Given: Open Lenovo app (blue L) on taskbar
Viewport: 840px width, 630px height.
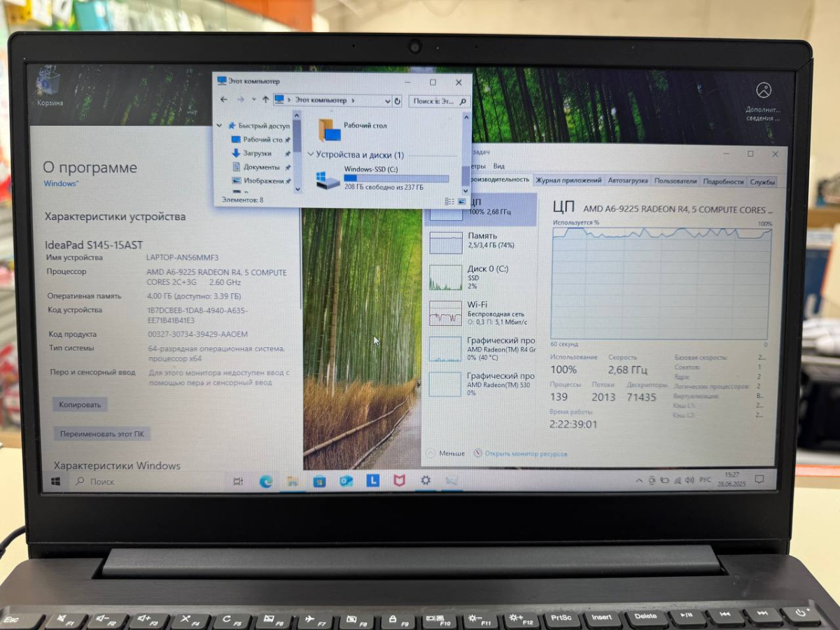Looking at the screenshot, I should point(372,481).
